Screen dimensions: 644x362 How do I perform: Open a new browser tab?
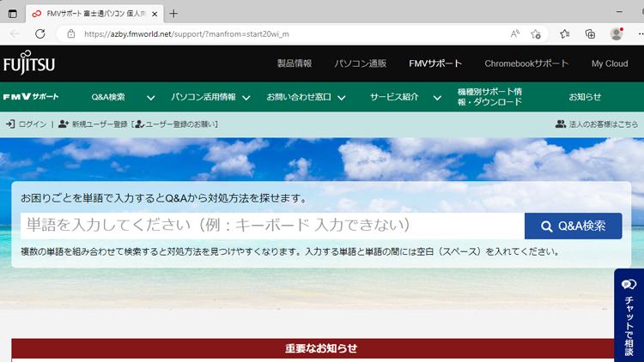(x=173, y=14)
